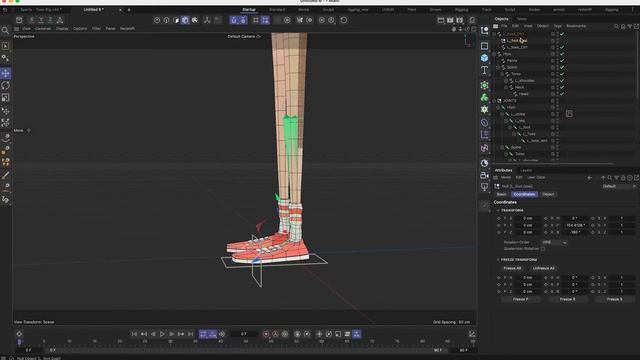Screen dimensions: 640x360
Task: Click the Record Active Objects keyframe button
Action: [266, 334]
